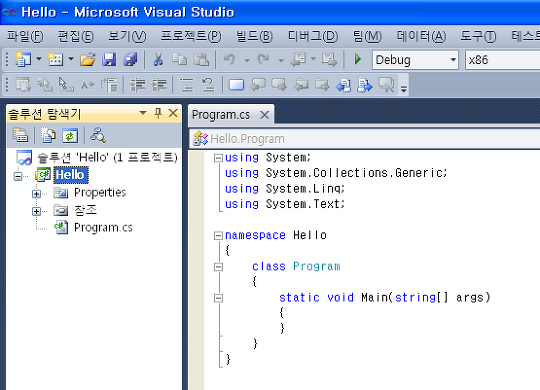
Task: Click the x86 platform combo box
Action: tap(502, 60)
